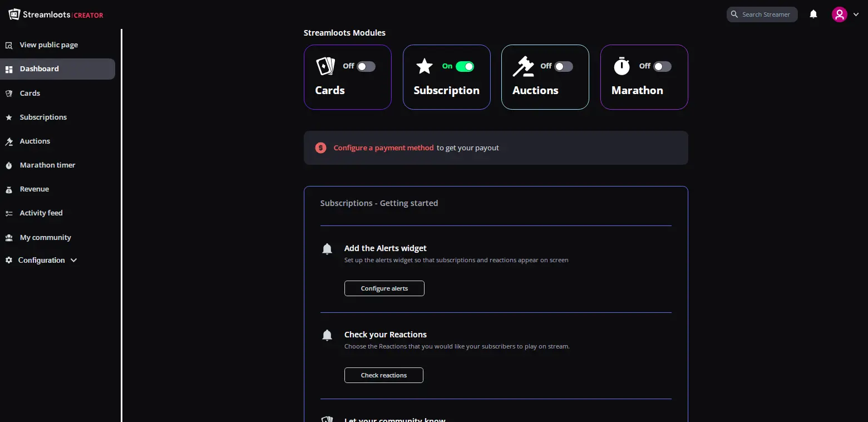Image resolution: width=868 pixels, height=422 pixels.
Task: Enable the Marathon module switch
Action: [x=662, y=66]
